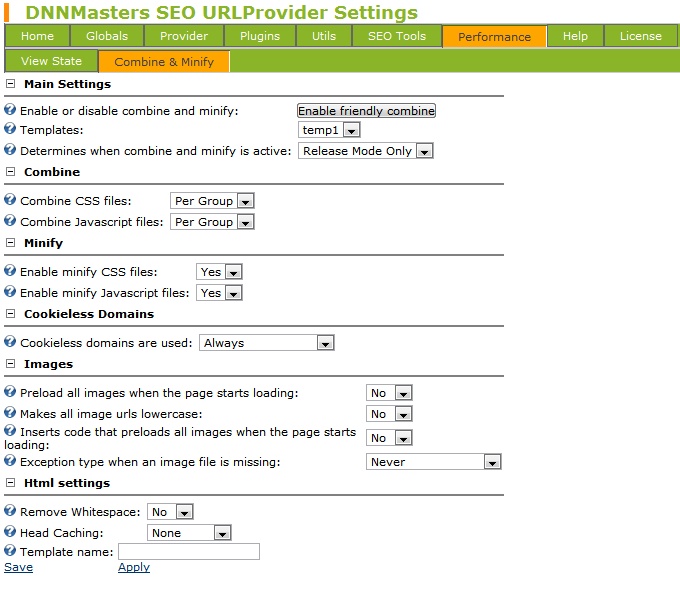The height and width of the screenshot is (589, 680).
Task: Click help icon for Preload all images
Action: [10, 391]
